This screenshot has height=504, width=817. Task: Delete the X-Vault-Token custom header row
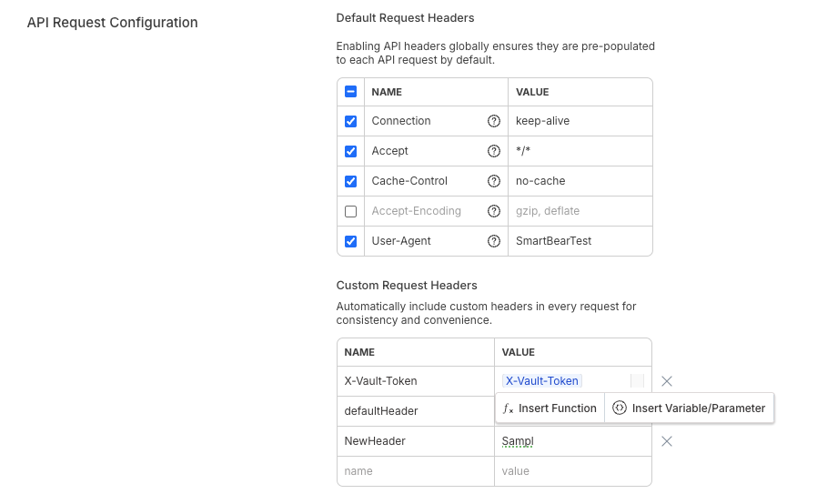pyautogui.click(x=667, y=381)
